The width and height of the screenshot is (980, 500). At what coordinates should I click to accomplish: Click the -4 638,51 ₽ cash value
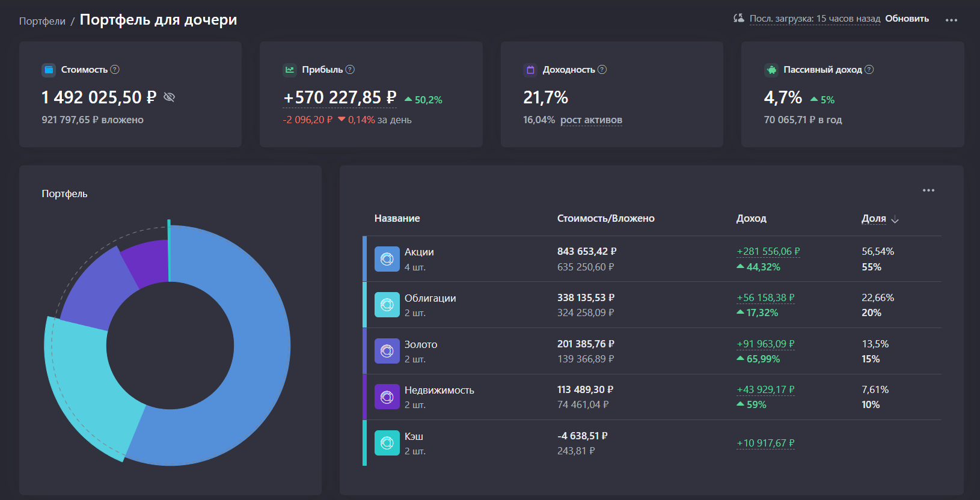point(582,436)
